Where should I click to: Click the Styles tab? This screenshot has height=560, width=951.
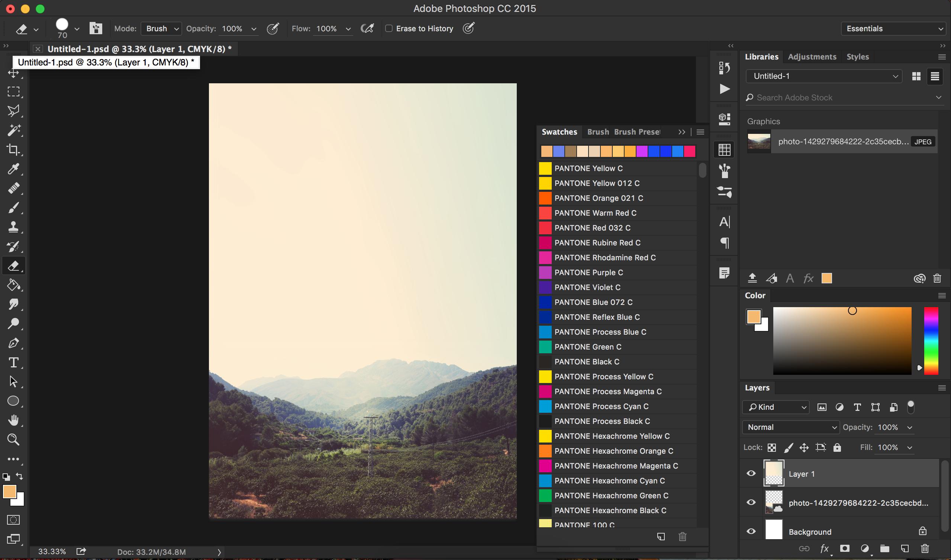[858, 56]
